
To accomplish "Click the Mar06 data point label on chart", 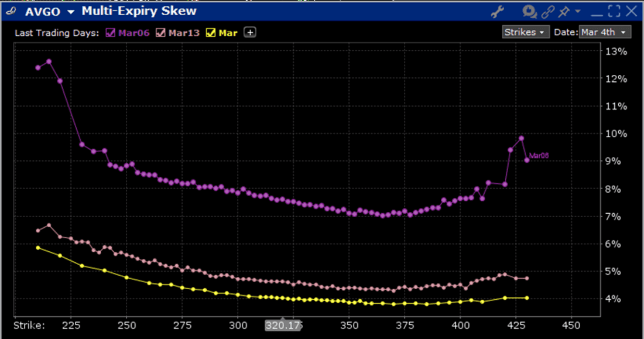I will [x=539, y=155].
